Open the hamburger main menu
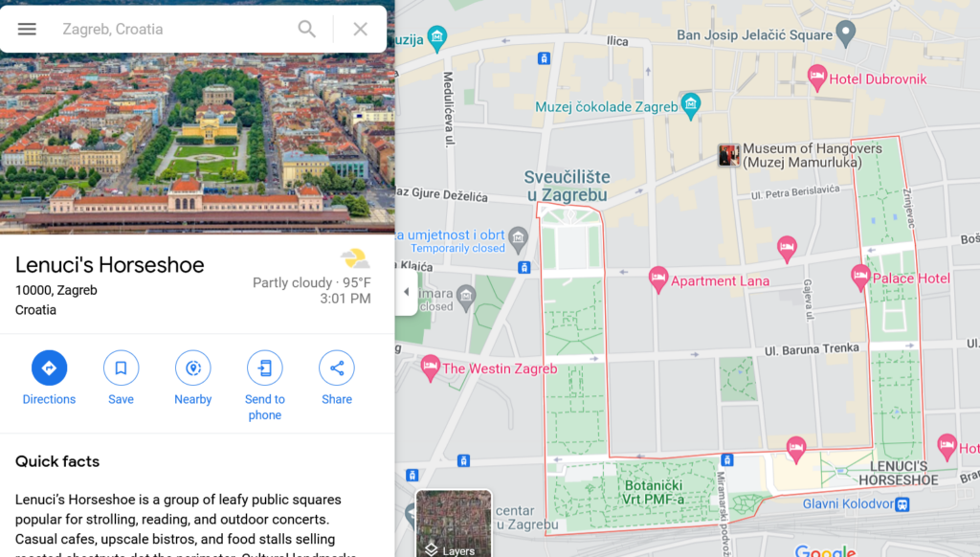This screenshot has height=557, width=980. pyautogui.click(x=27, y=30)
